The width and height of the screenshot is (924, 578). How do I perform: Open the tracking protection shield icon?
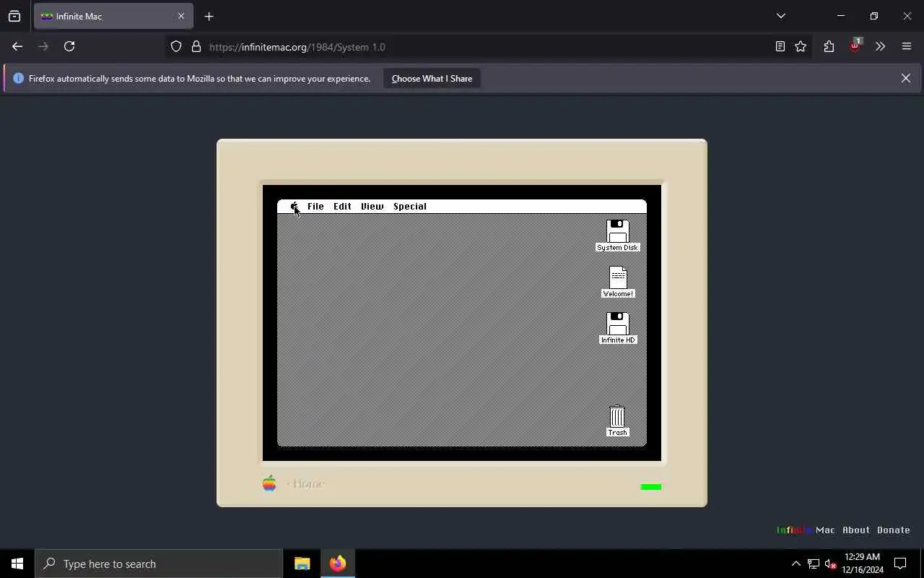[x=176, y=46]
